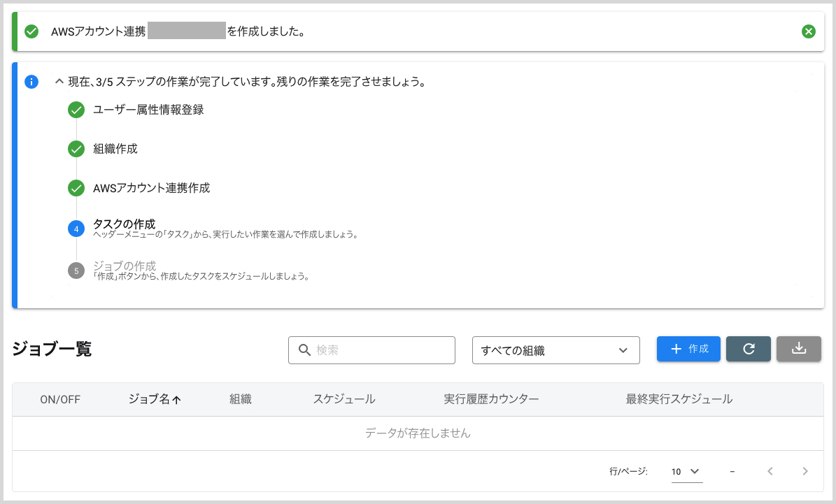Click the green checkmark beside ユーザー属性情報登録
Viewport: 836px width, 504px height.
[x=76, y=110]
